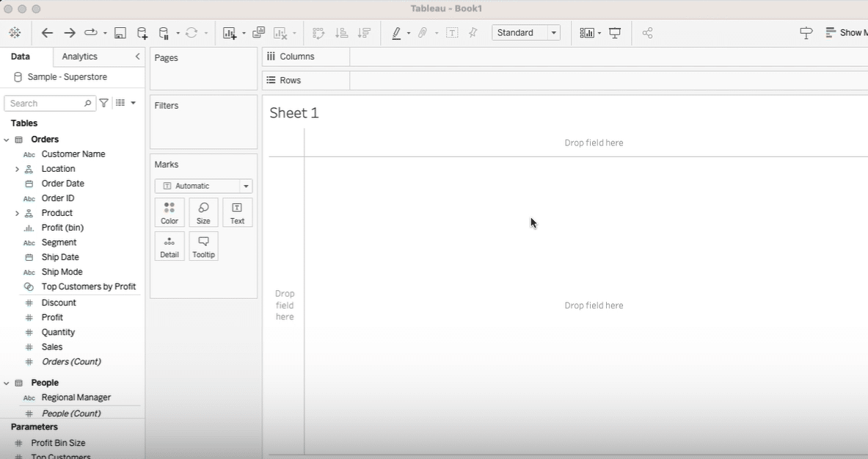
Task: Collapse the Data pane with arrow
Action: coord(137,57)
